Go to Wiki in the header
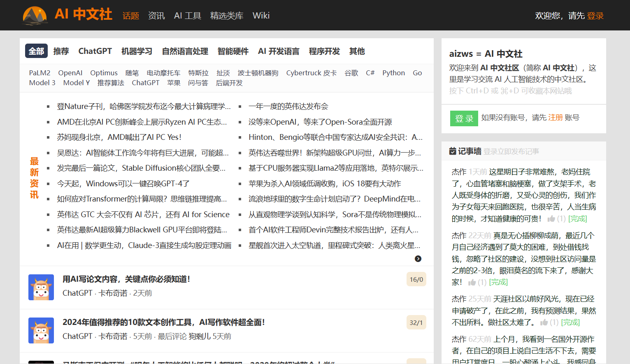 [x=261, y=16]
